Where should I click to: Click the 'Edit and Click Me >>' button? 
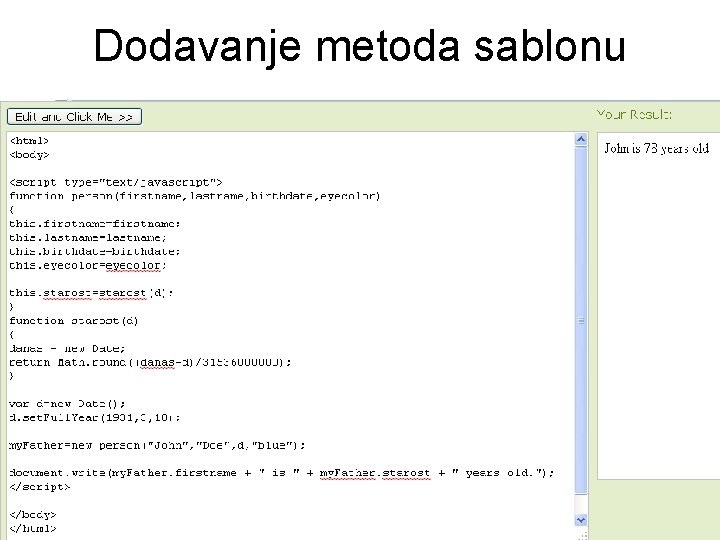(74, 117)
